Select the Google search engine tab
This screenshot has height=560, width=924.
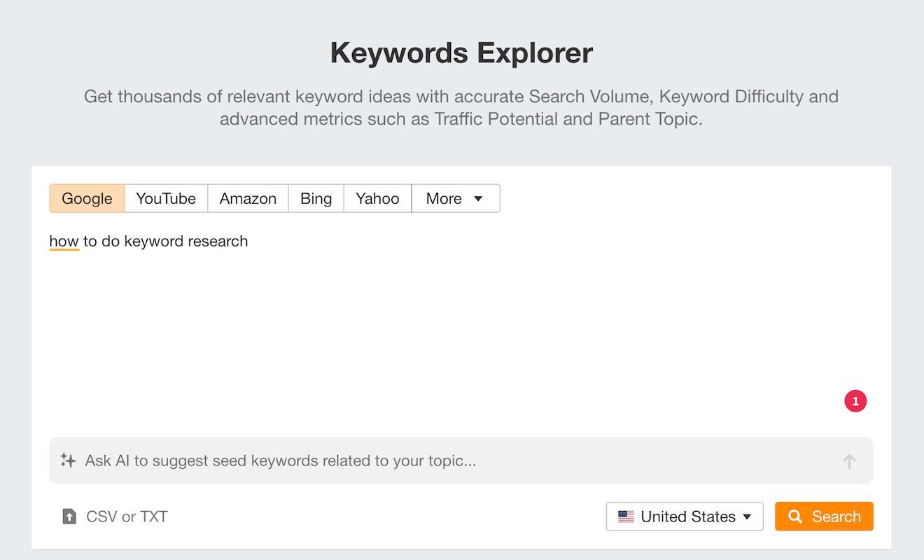click(87, 198)
